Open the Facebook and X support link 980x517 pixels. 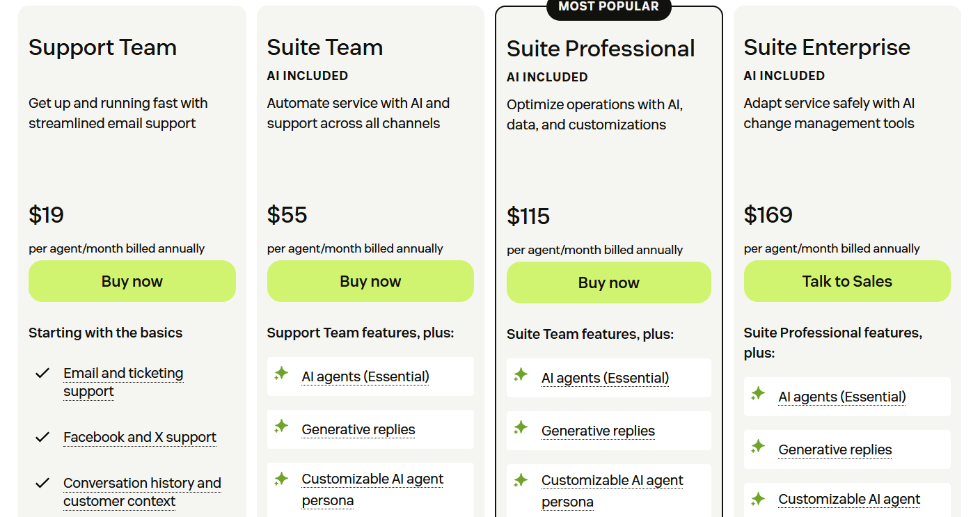tap(139, 437)
